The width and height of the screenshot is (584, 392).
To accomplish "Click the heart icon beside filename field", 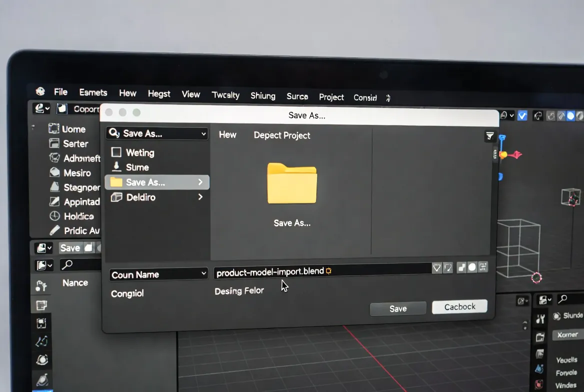I will [x=437, y=267].
